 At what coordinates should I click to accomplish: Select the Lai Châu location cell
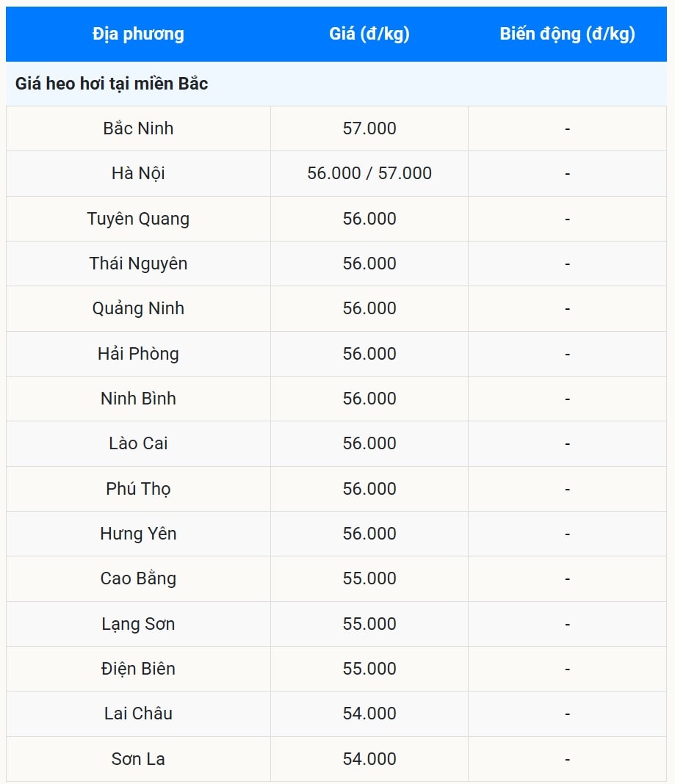[x=138, y=714]
